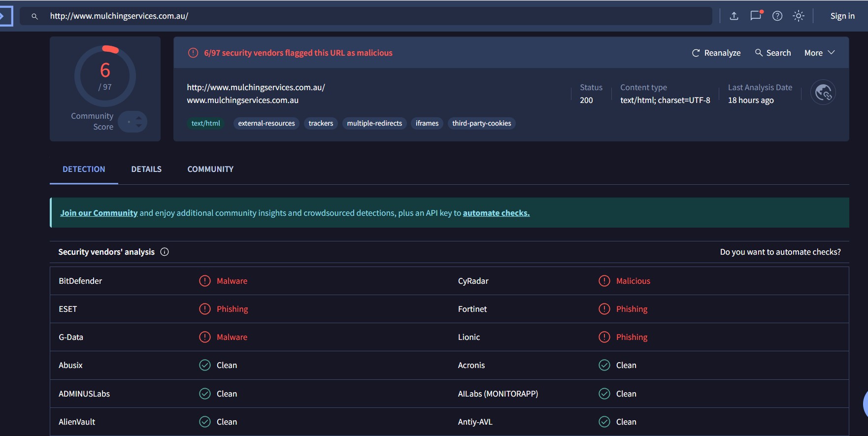Click the ESET vendor name
Screen dimensions: 868x436
click(x=68, y=309)
